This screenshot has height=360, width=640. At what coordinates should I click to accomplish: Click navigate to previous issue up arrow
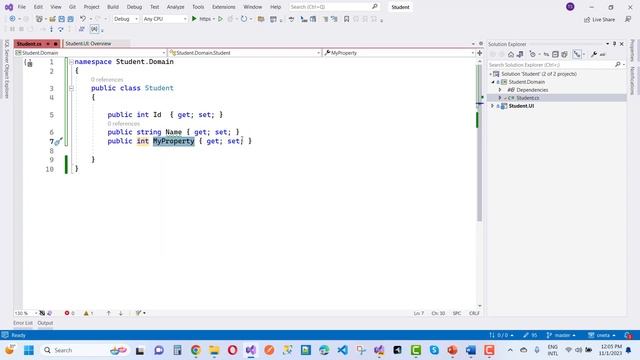click(x=109, y=313)
